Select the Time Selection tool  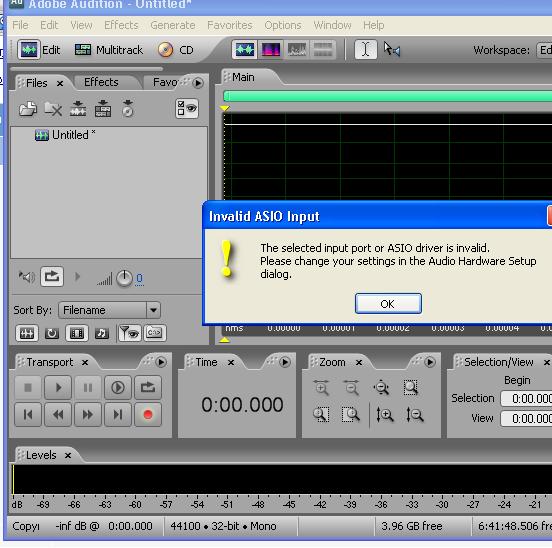pyautogui.click(x=365, y=49)
